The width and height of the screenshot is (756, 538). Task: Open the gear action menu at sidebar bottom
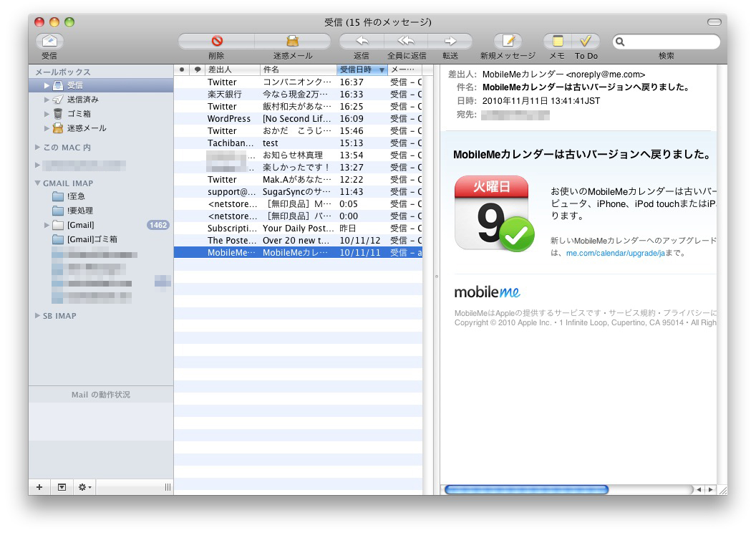(x=84, y=487)
